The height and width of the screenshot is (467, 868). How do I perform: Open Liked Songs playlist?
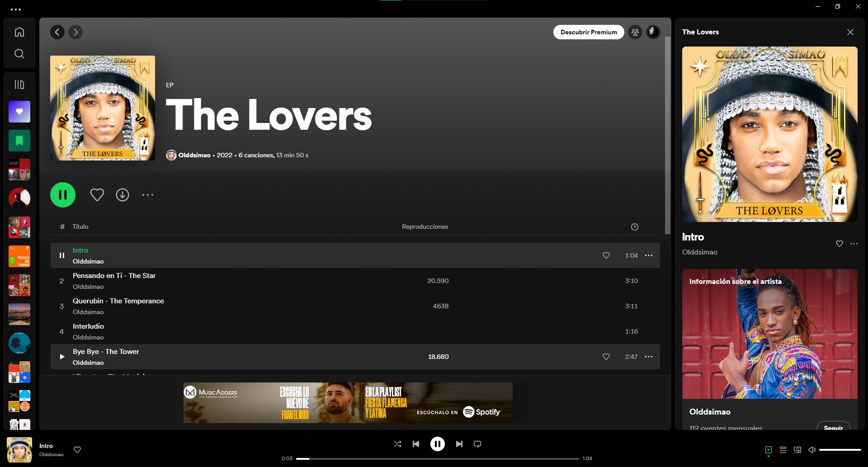[19, 112]
